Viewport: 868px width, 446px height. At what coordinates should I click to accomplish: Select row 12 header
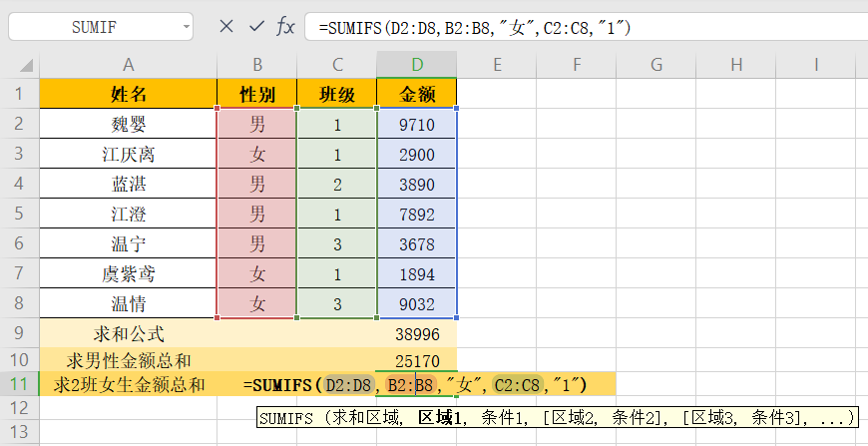pos(19,408)
